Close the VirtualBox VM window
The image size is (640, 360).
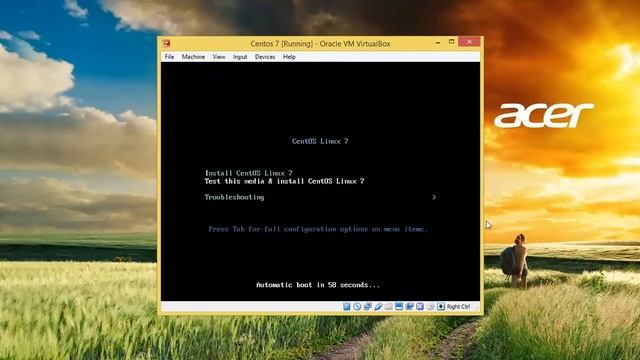click(469, 42)
